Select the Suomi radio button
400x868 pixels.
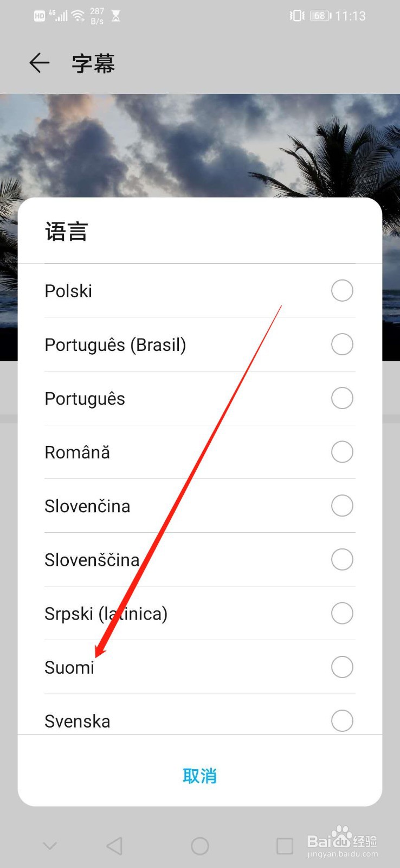(x=342, y=667)
